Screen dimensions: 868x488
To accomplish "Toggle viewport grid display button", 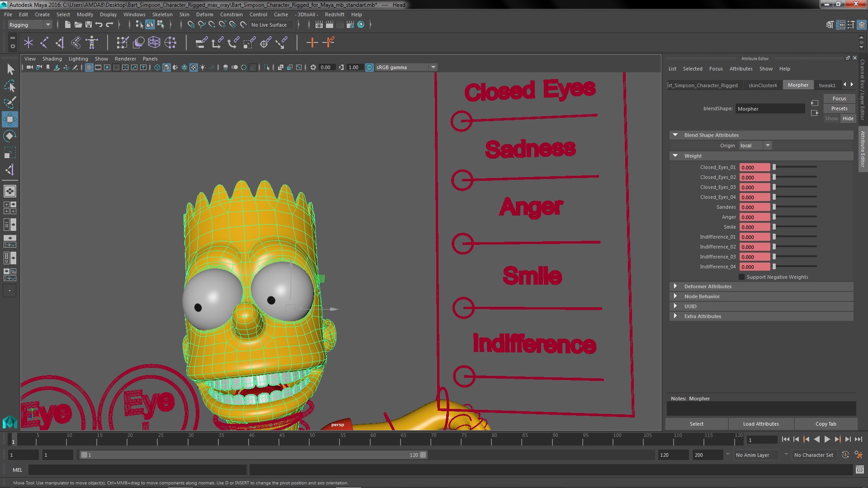I will point(89,67).
